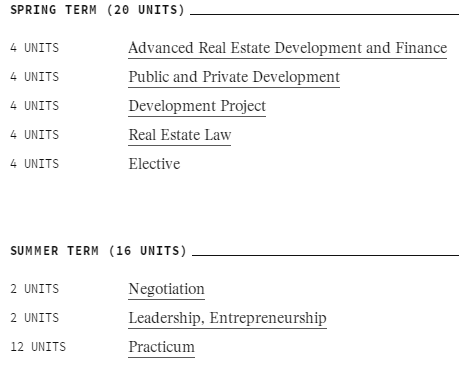
Task: Click the Elective course text
Action: click(154, 164)
